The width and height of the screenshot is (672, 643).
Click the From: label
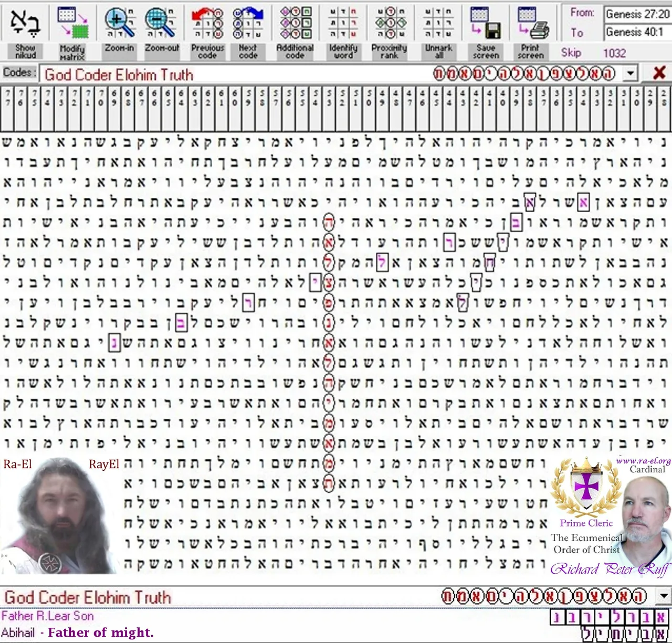(582, 13)
